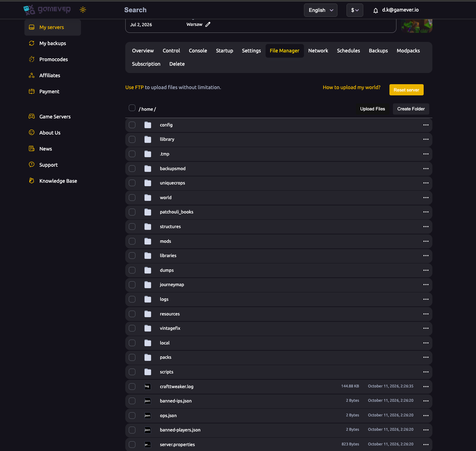Click the Upload Files button
The height and width of the screenshot is (451, 476).
click(x=372, y=109)
